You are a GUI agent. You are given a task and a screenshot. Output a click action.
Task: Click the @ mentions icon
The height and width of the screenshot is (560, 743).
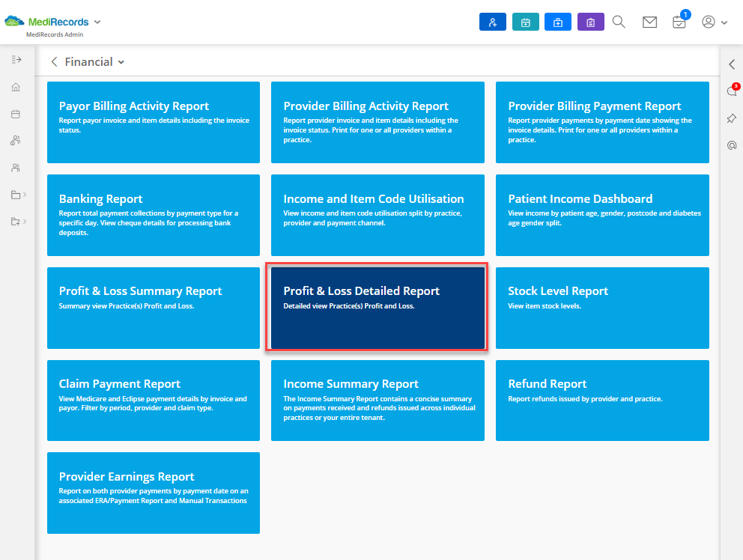click(732, 145)
